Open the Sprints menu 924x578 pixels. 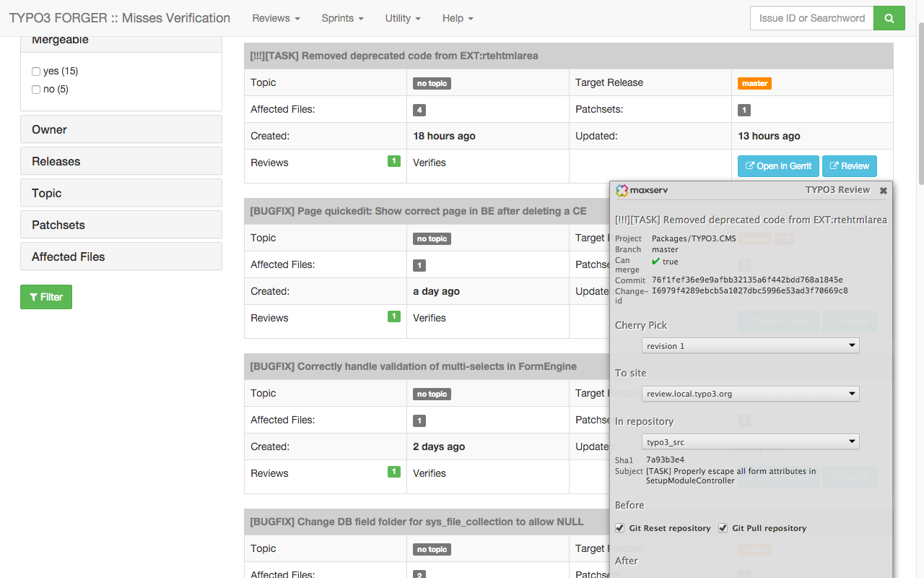(342, 18)
